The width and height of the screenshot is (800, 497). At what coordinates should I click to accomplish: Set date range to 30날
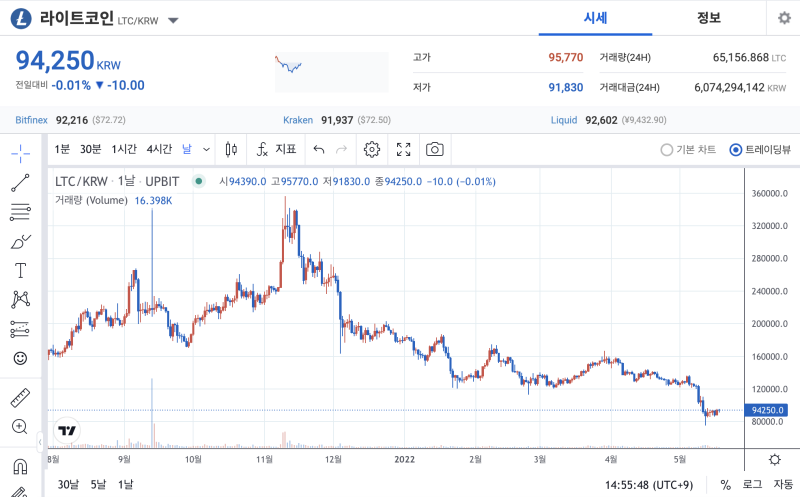tap(68, 484)
